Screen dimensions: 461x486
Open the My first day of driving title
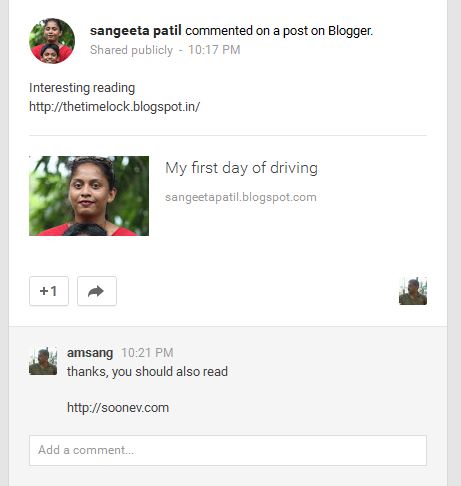click(x=241, y=168)
